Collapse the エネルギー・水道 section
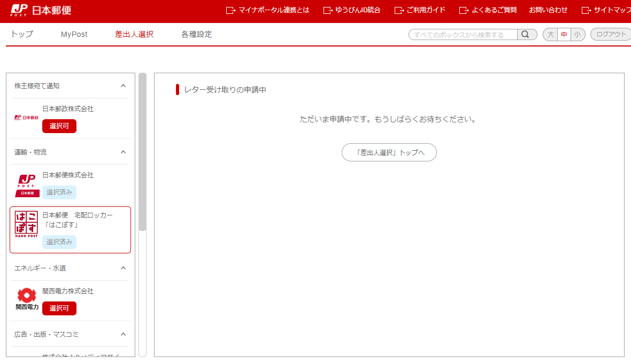 [123, 268]
